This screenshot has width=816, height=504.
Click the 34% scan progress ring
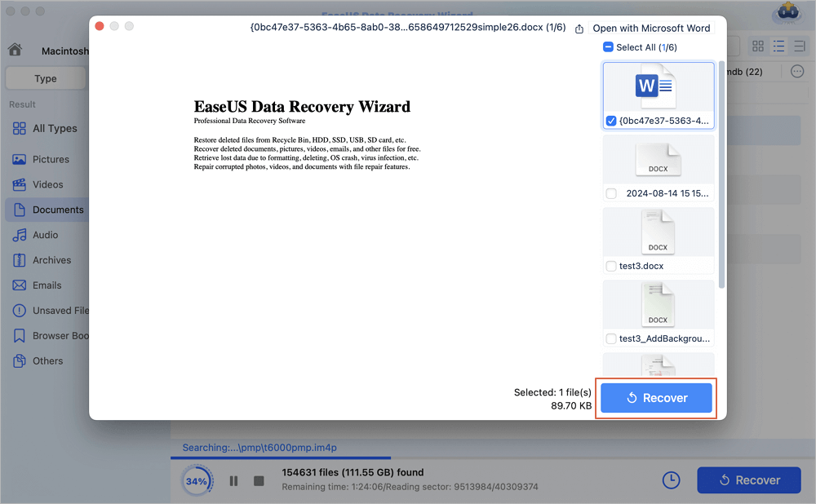pos(197,481)
